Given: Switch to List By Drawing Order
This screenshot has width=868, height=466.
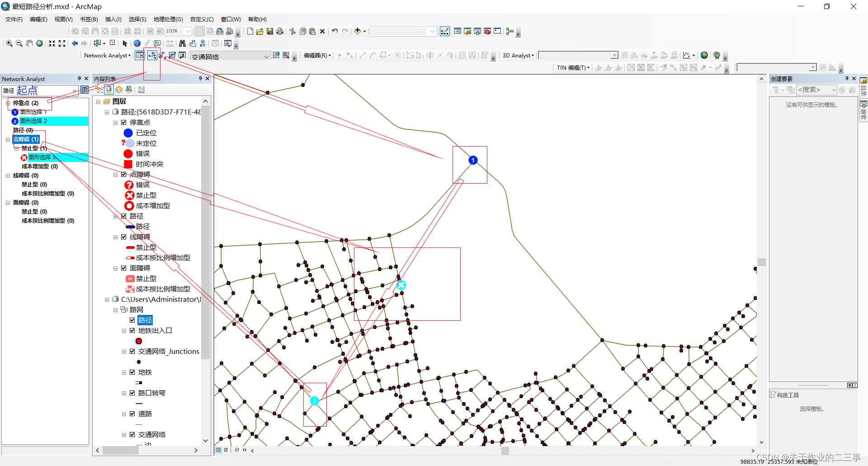Looking at the screenshot, I should (x=99, y=90).
